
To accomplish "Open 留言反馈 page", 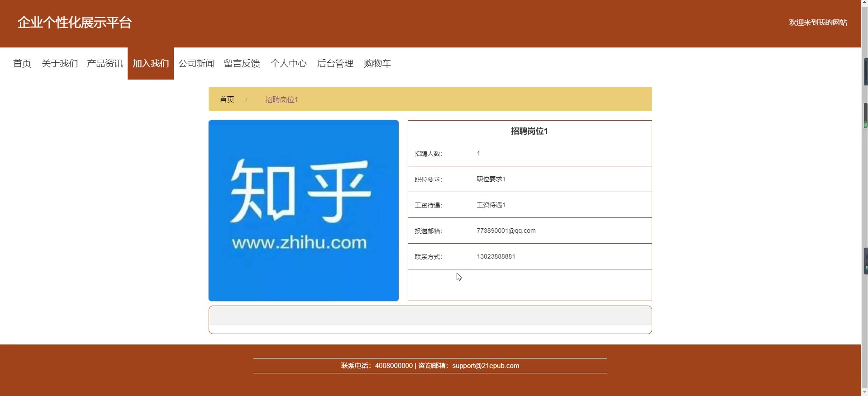I will (x=242, y=63).
